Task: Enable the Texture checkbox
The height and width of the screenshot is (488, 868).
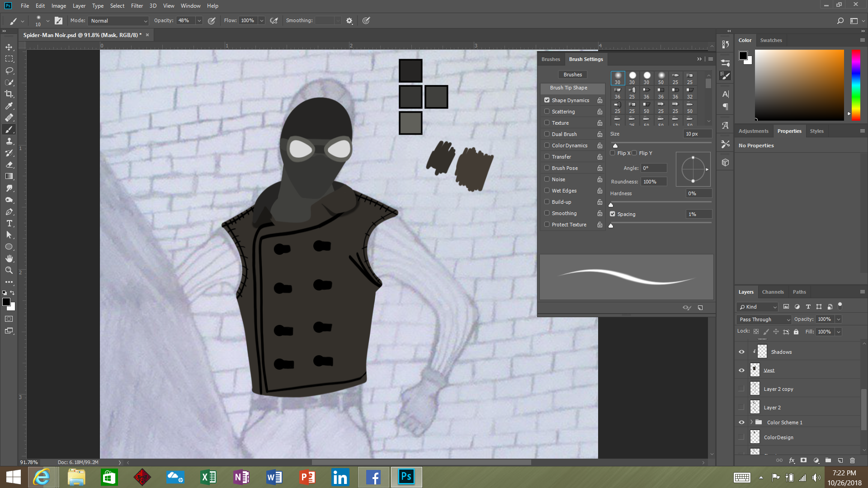Action: point(547,122)
